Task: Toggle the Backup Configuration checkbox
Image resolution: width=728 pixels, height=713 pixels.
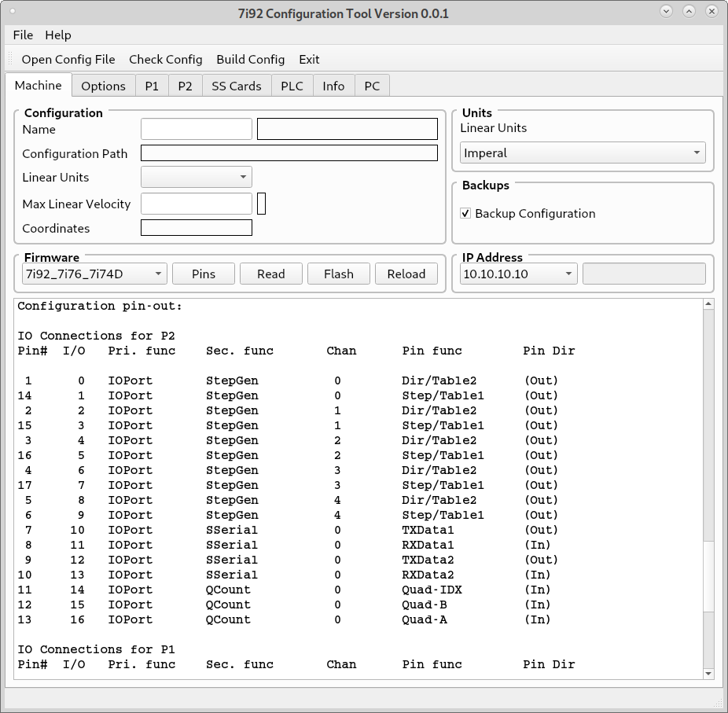Action: coord(465,213)
